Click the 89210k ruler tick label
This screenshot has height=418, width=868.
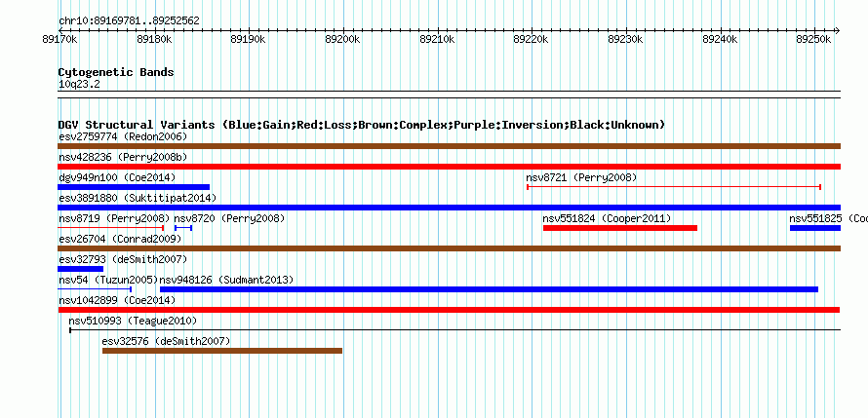pos(437,40)
